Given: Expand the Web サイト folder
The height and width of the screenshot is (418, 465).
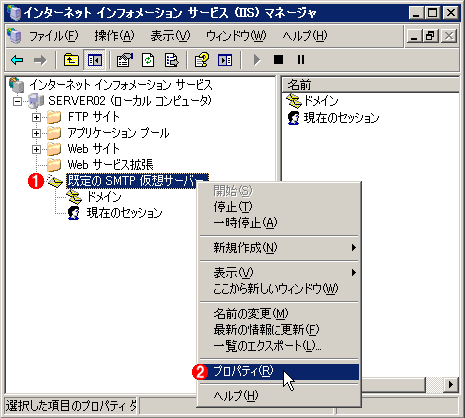Looking at the screenshot, I should pyautogui.click(x=36, y=149).
